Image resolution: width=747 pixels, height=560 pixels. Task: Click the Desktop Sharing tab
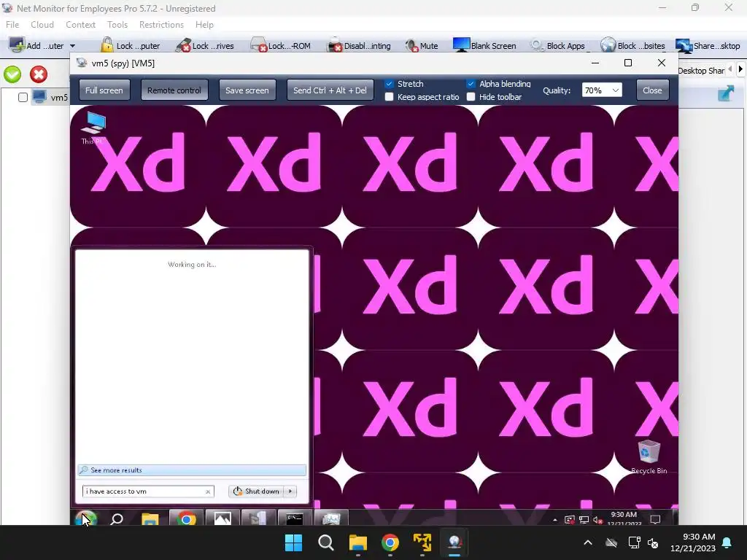[700, 71]
